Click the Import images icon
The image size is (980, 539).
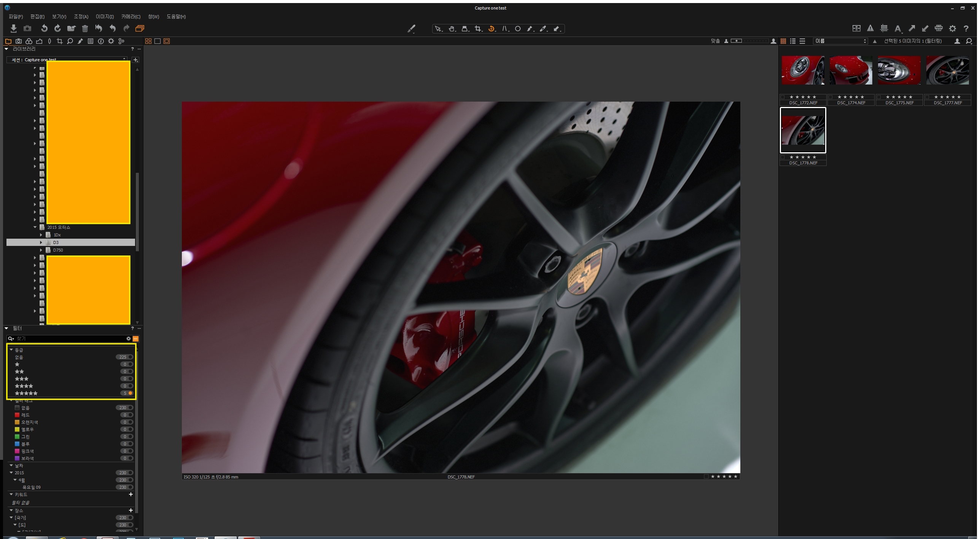click(14, 29)
